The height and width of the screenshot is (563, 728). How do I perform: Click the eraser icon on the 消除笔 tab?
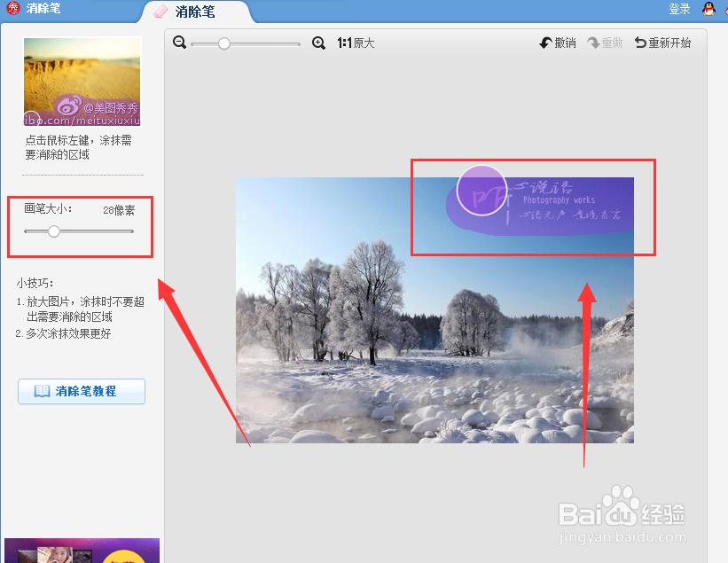click(161, 12)
